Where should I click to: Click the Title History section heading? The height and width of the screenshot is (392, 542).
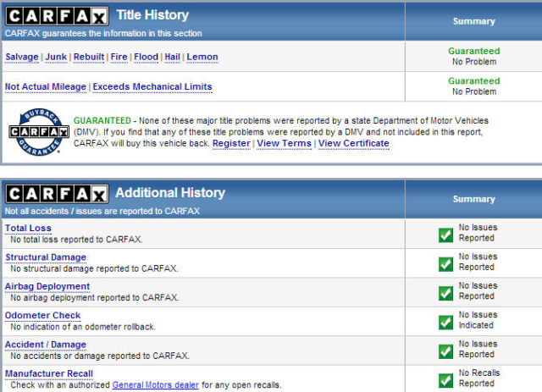[152, 15]
